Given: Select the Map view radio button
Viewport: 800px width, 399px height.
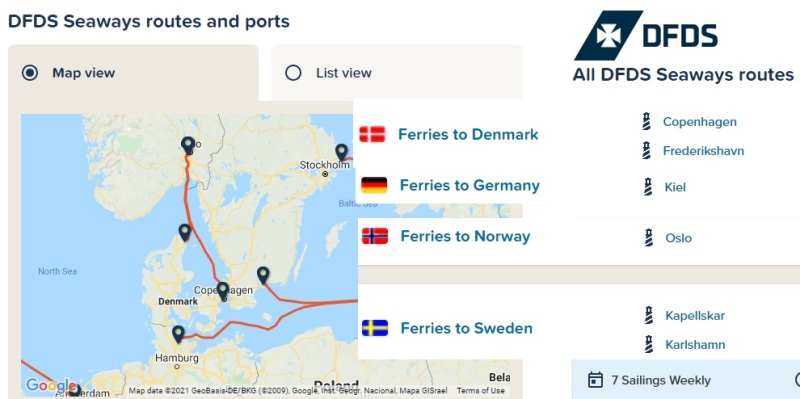Looking at the screenshot, I should point(30,73).
